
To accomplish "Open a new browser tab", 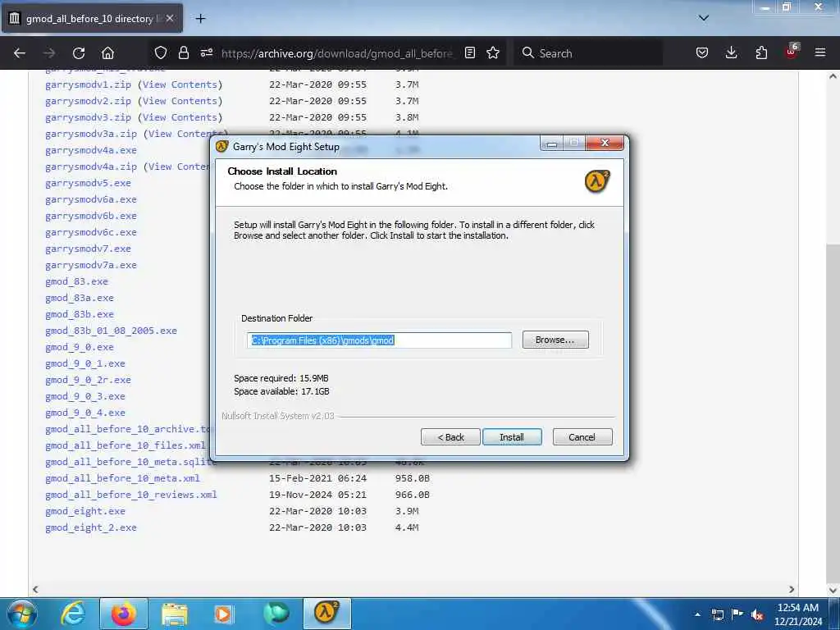I will (x=200, y=19).
